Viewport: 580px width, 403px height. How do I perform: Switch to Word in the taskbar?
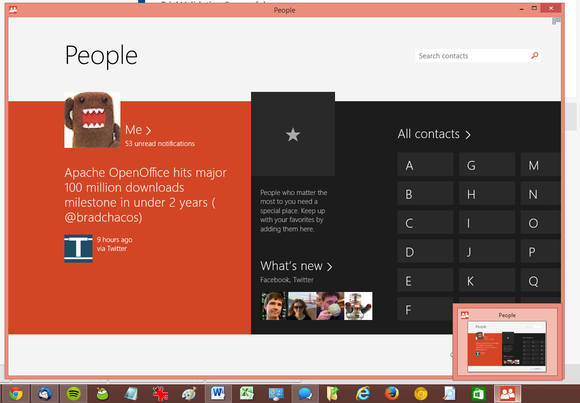[x=218, y=394]
